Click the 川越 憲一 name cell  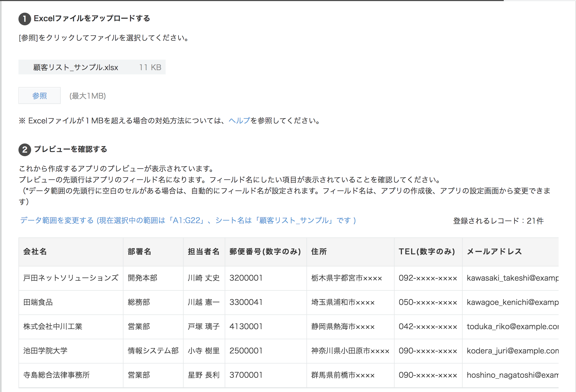204,302
